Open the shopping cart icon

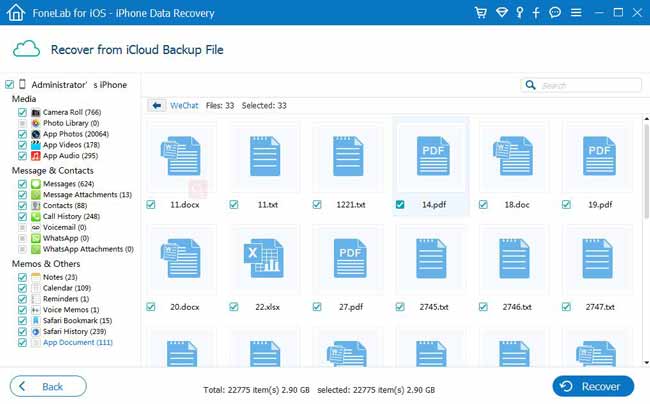coord(480,12)
